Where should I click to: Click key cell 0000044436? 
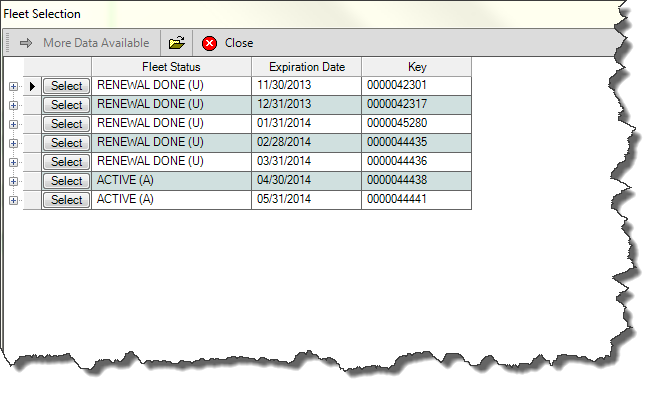tap(416, 162)
